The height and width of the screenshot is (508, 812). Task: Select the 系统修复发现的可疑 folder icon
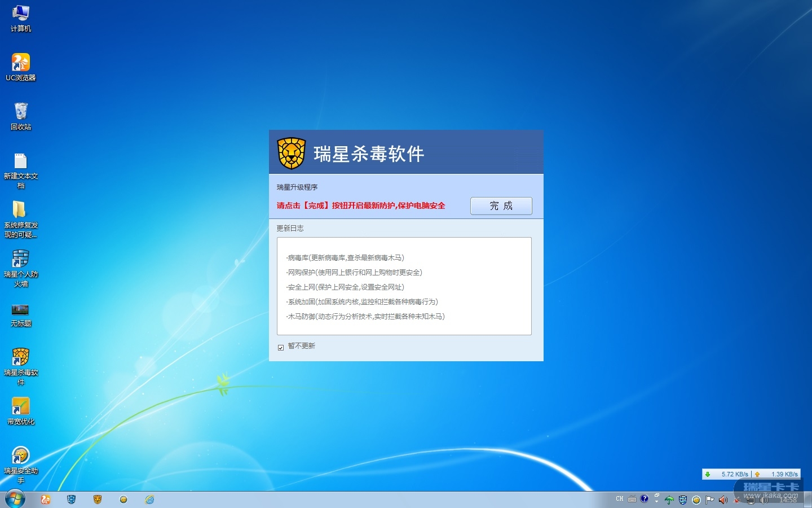click(21, 220)
